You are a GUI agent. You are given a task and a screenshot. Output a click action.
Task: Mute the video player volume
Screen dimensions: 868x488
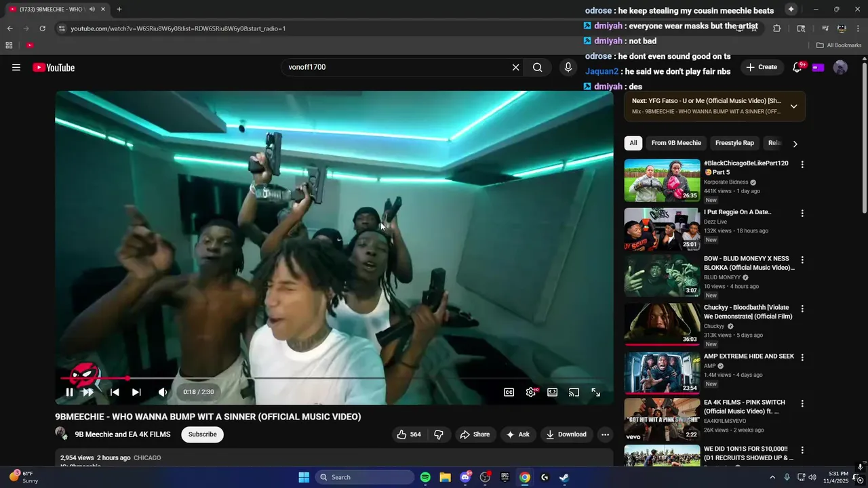point(163,392)
